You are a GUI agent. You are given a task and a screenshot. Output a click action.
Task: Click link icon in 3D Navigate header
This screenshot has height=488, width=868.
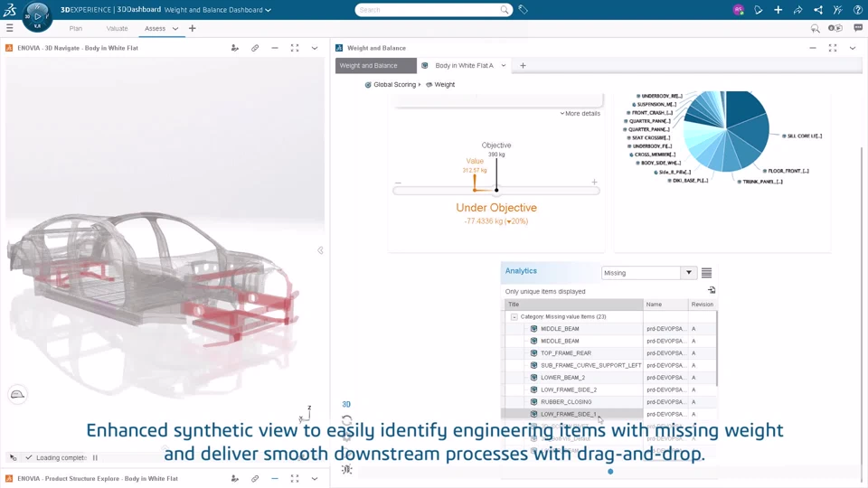coord(255,48)
